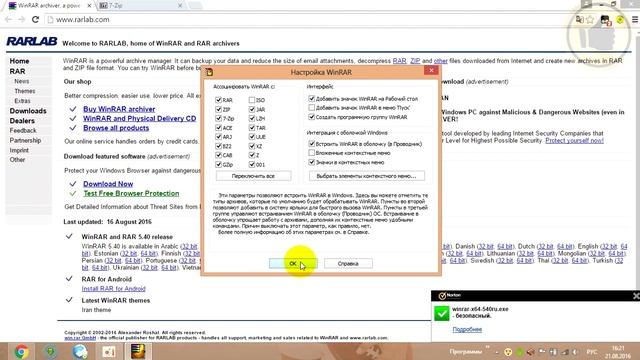Toggle 'Создать программную группу WinRAR'
The width and height of the screenshot is (640, 360).
coord(311,117)
